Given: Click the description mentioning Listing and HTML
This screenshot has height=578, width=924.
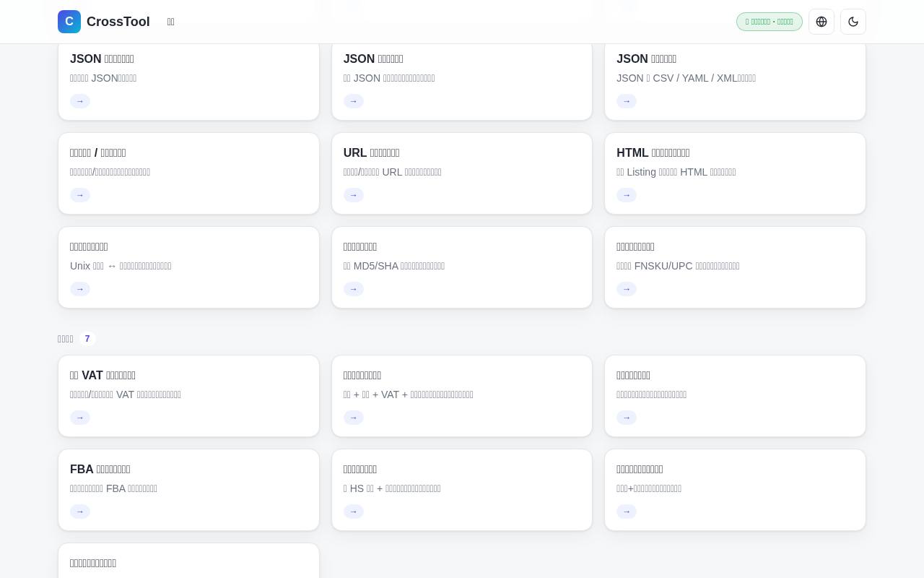Looking at the screenshot, I should pos(676,172).
